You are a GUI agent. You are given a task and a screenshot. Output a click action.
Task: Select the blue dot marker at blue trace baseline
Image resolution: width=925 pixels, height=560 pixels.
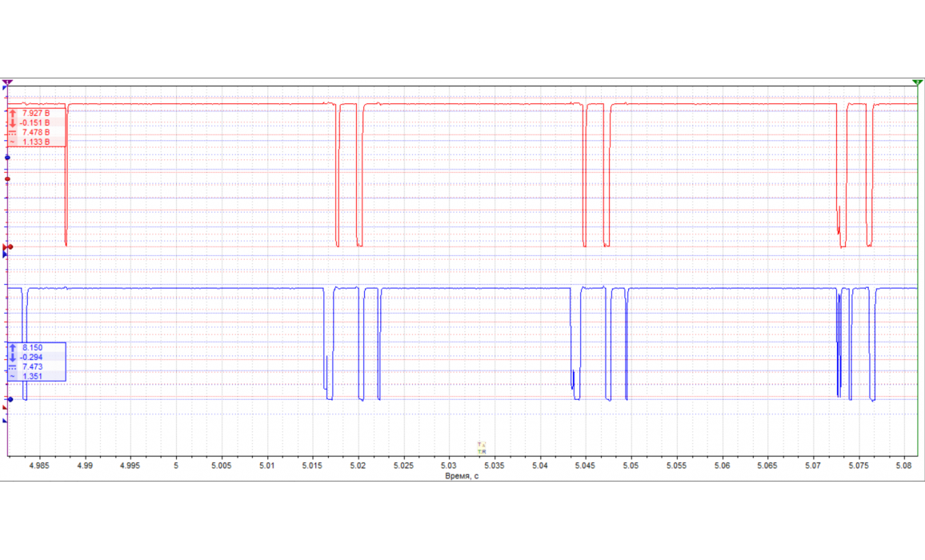[9, 399]
